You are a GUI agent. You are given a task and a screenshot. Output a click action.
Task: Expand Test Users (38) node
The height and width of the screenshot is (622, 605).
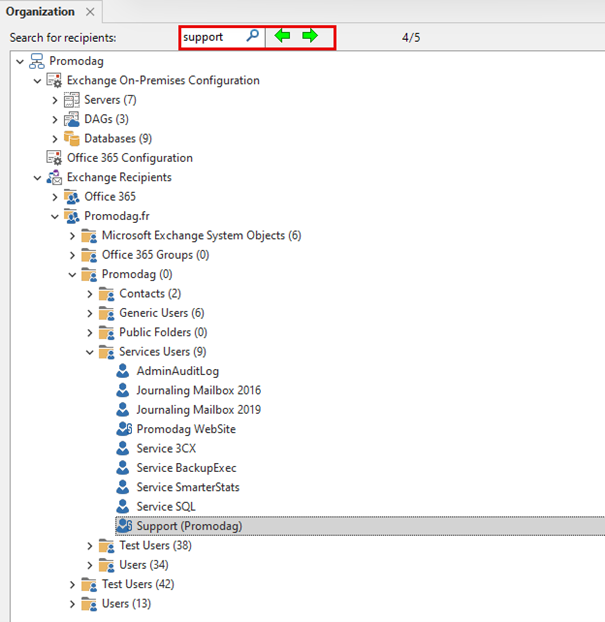click(90, 546)
